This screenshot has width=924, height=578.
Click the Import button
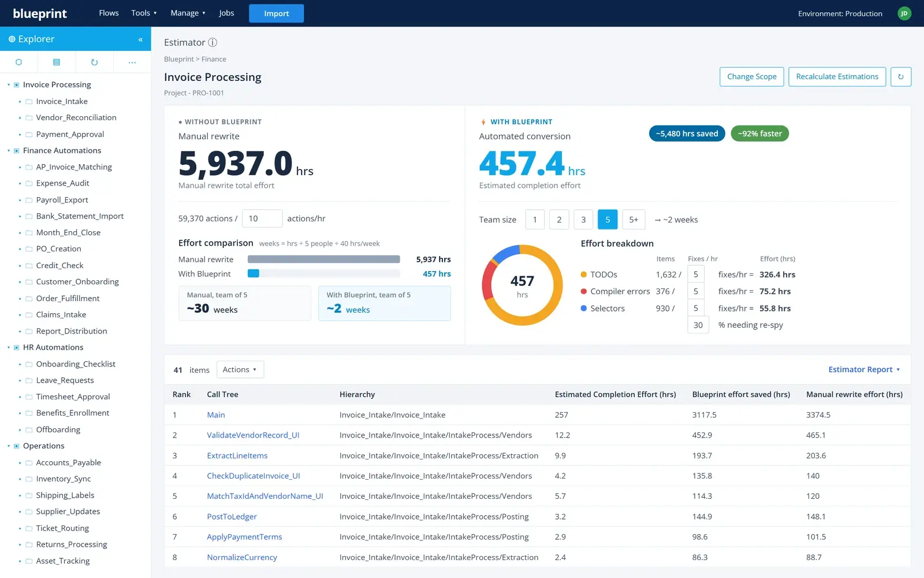(x=276, y=13)
